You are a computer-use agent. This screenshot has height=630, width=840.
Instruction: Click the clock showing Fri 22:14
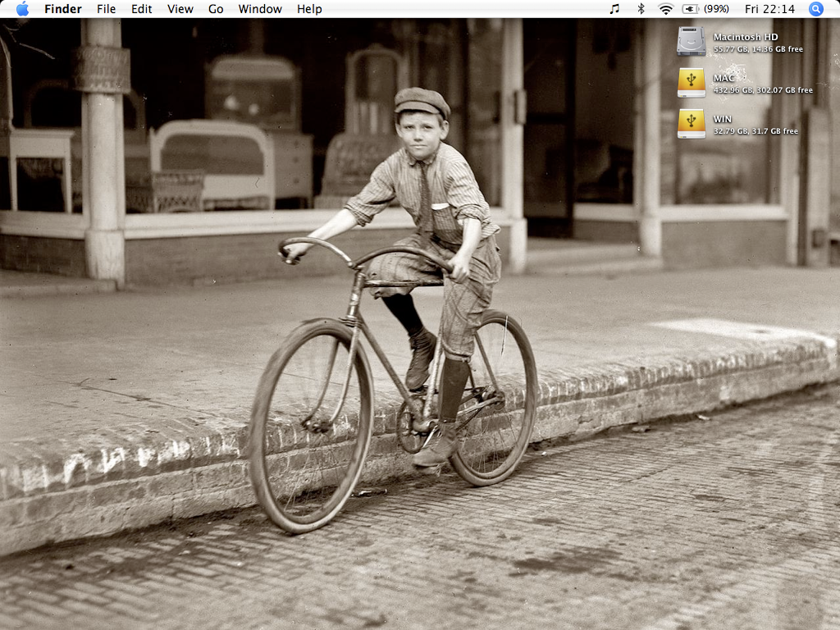tap(769, 9)
